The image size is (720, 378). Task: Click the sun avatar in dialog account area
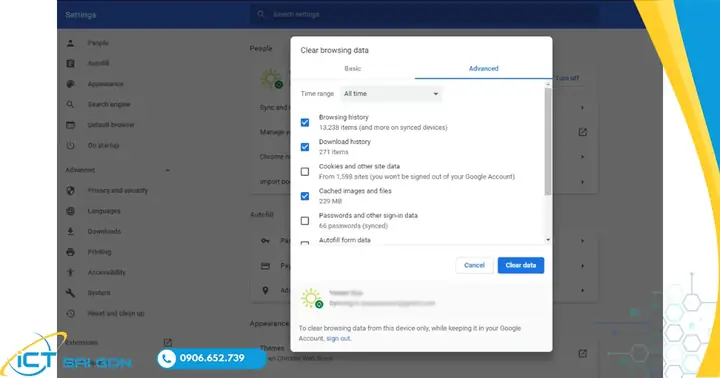pos(312,299)
